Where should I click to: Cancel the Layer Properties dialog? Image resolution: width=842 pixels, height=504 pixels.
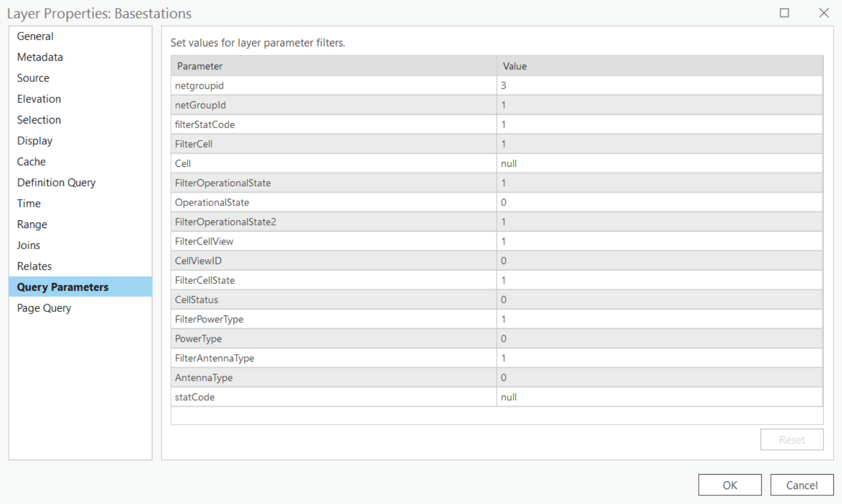[801, 485]
